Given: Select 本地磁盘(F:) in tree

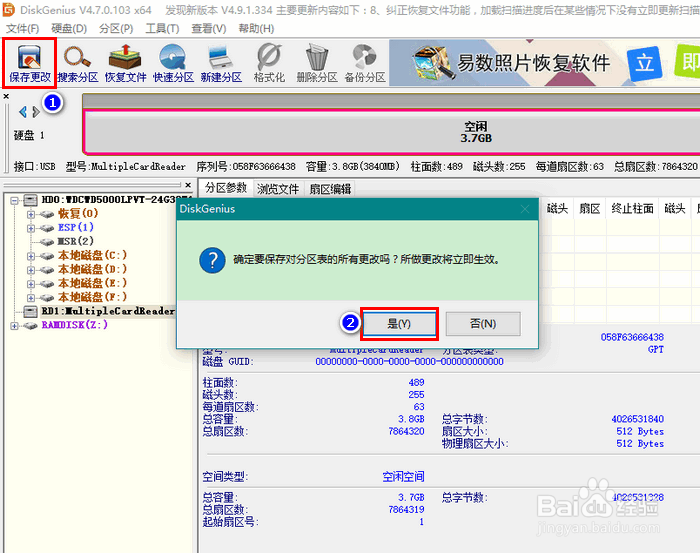Looking at the screenshot, I should [x=92, y=296].
